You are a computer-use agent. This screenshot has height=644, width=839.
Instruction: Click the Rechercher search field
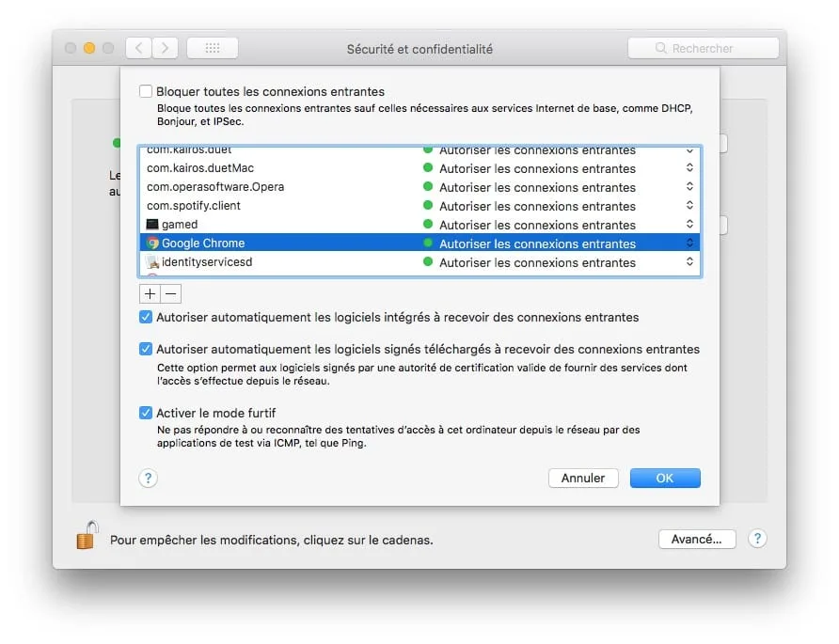[x=704, y=48]
